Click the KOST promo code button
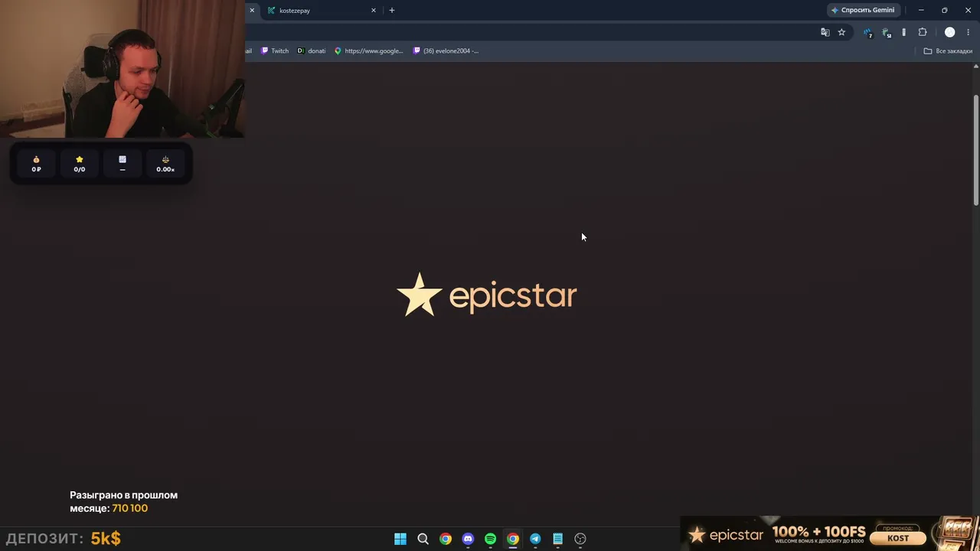Viewport: 980px width, 551px height. 898,538
